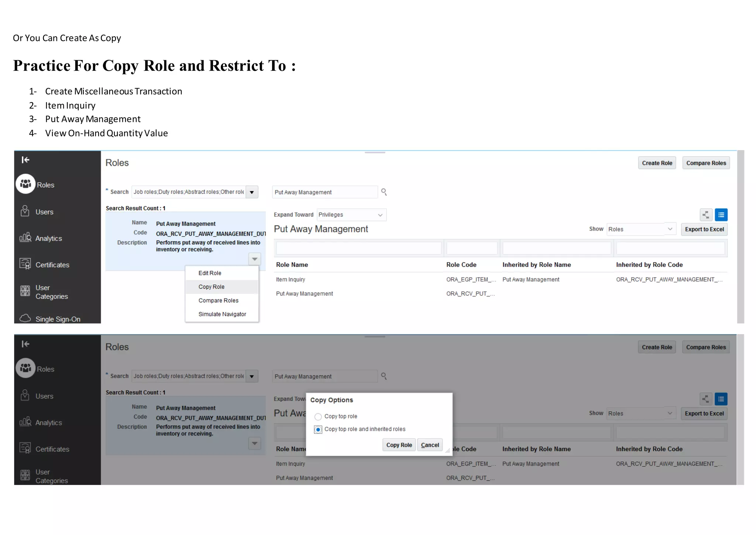Open Users icon in the upper sidebar

pos(25,211)
